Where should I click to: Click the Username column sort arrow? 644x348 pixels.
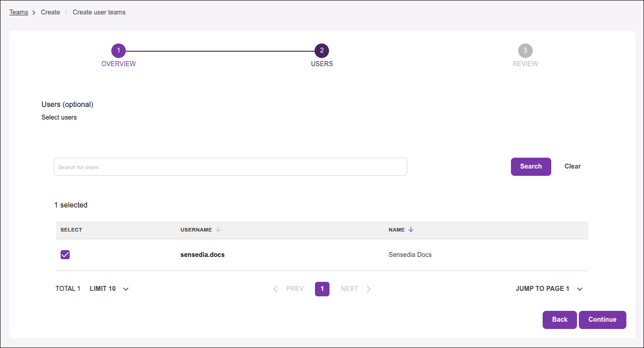pyautogui.click(x=218, y=230)
